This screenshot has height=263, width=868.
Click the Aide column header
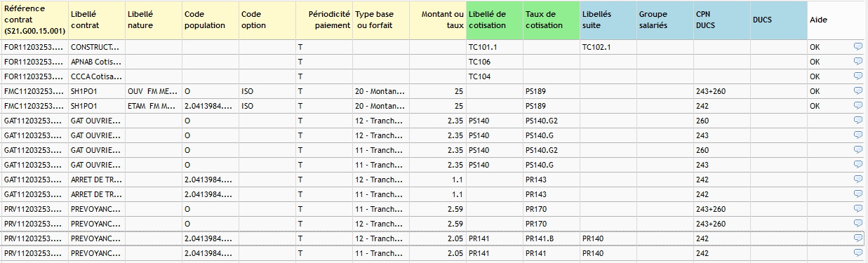836,20
